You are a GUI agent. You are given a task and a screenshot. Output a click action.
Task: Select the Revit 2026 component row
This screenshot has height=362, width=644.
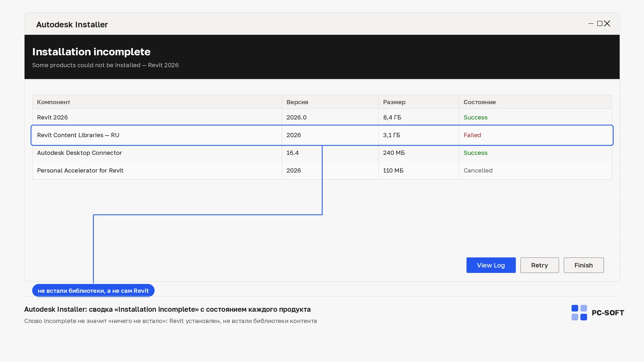[x=322, y=117]
